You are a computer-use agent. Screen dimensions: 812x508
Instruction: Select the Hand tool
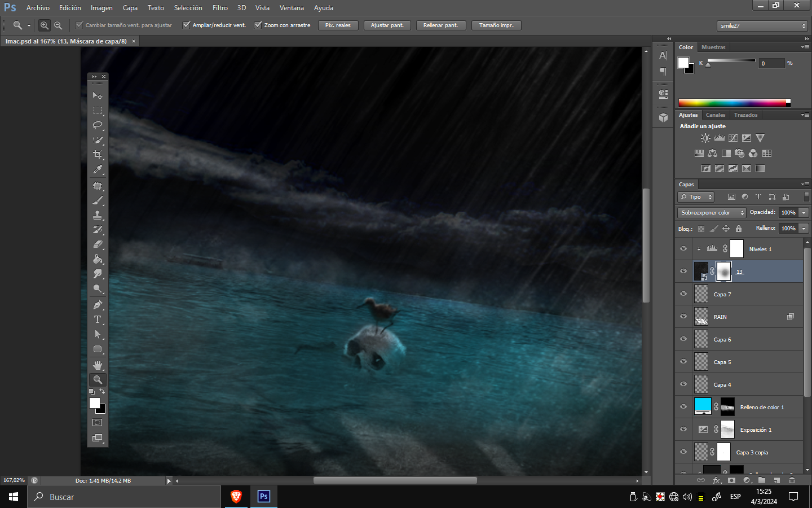pyautogui.click(x=98, y=365)
